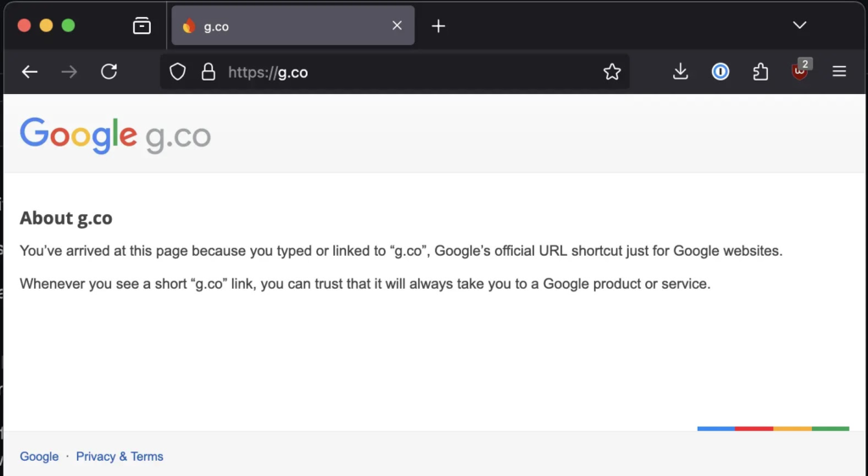
Task: Open a new tab with plus button
Action: pos(438,26)
